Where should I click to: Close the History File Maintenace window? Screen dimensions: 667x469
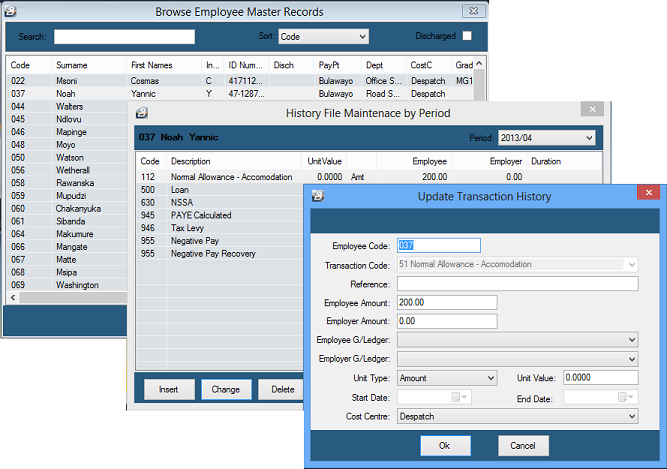pyautogui.click(x=592, y=109)
